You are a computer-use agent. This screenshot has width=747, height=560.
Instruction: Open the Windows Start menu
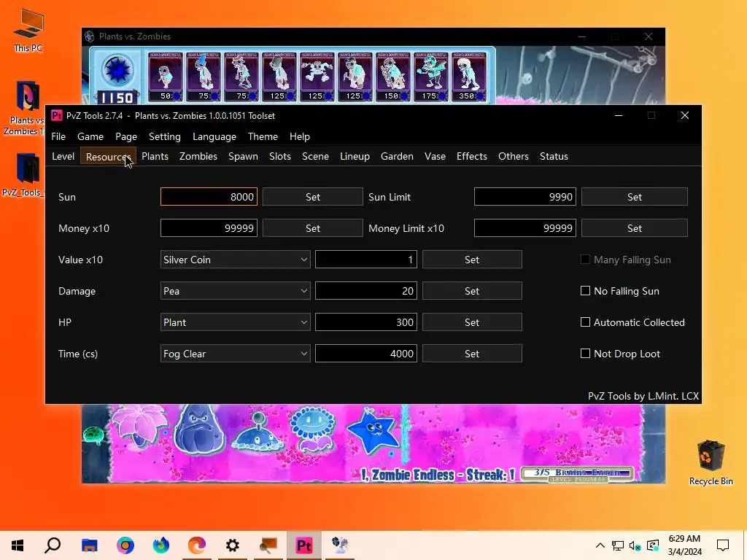click(18, 545)
